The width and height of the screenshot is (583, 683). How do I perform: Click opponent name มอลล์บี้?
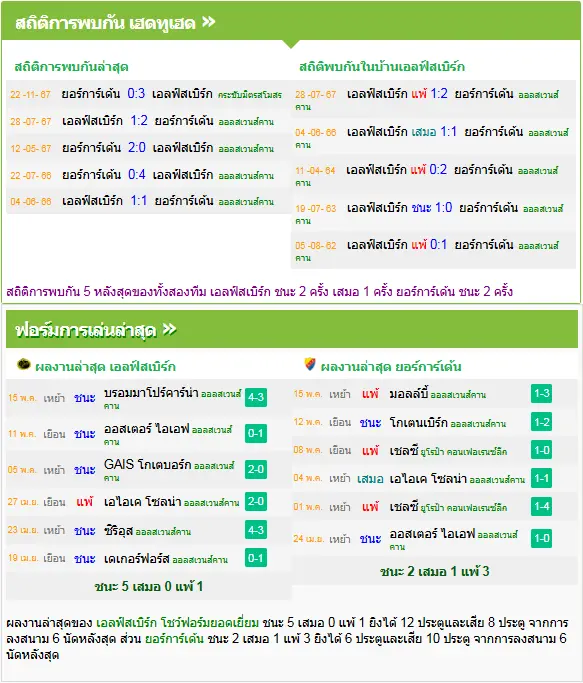(409, 394)
